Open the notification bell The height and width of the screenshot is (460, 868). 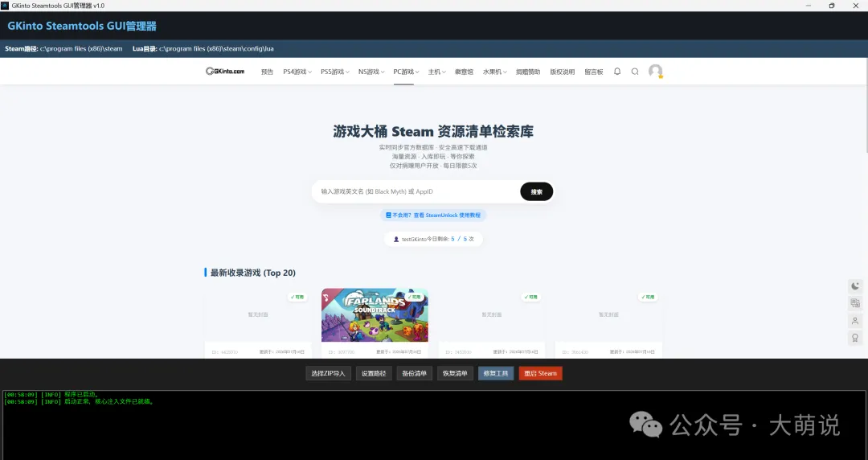click(617, 72)
